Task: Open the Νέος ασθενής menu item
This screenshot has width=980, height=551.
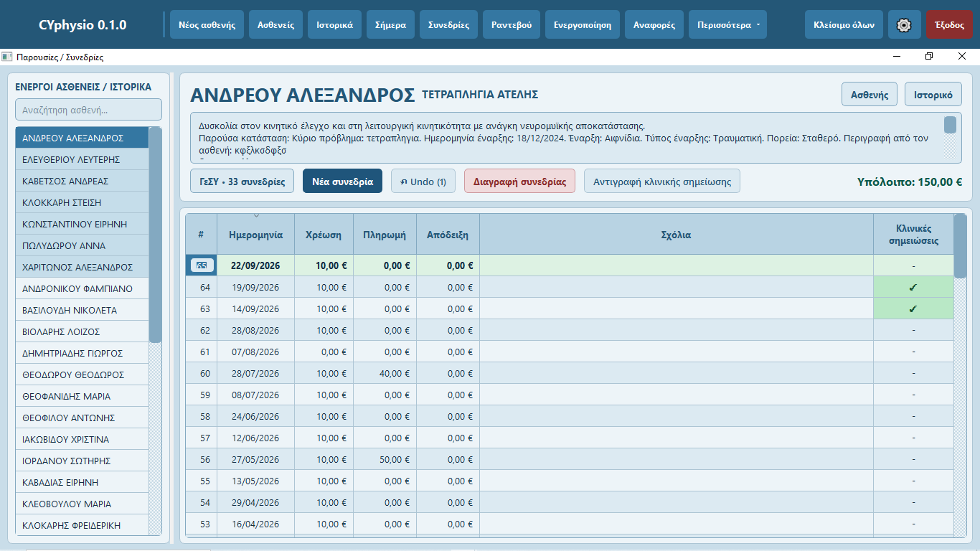Action: 207,24
